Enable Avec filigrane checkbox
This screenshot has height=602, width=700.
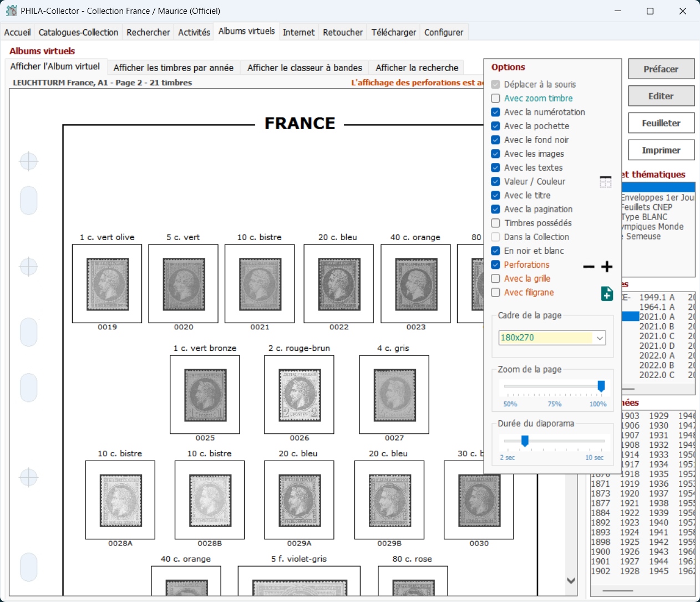496,292
